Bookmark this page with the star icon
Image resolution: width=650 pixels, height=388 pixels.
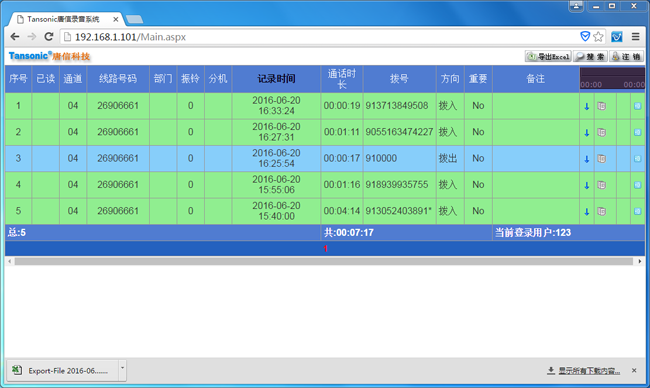click(598, 37)
